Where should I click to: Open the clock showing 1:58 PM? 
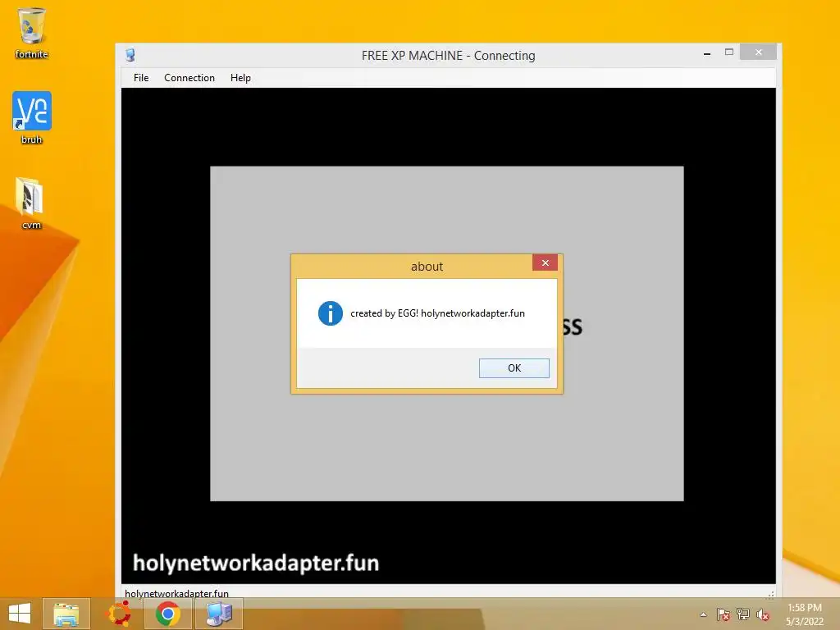tap(804, 614)
